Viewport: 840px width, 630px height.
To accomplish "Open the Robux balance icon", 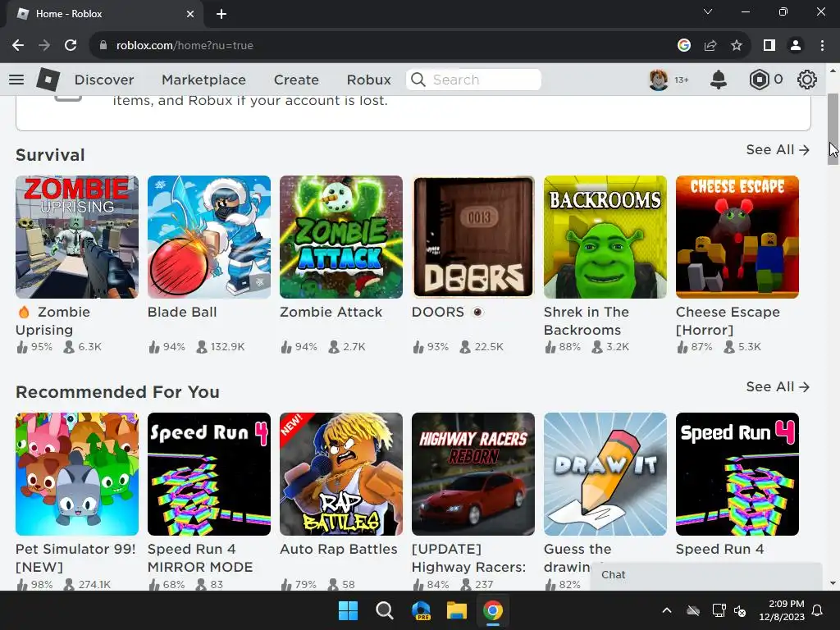I will pyautogui.click(x=759, y=80).
